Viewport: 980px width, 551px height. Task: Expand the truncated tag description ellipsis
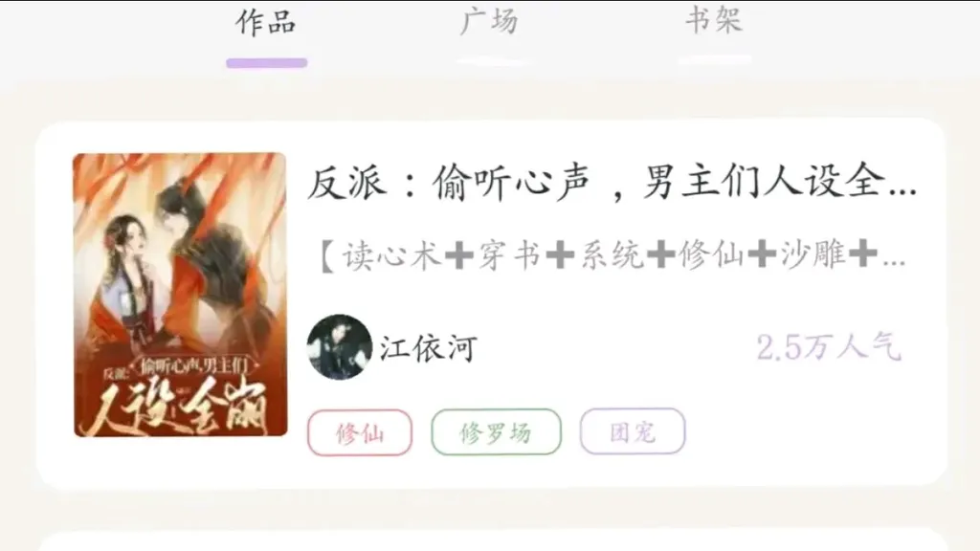[x=895, y=261]
